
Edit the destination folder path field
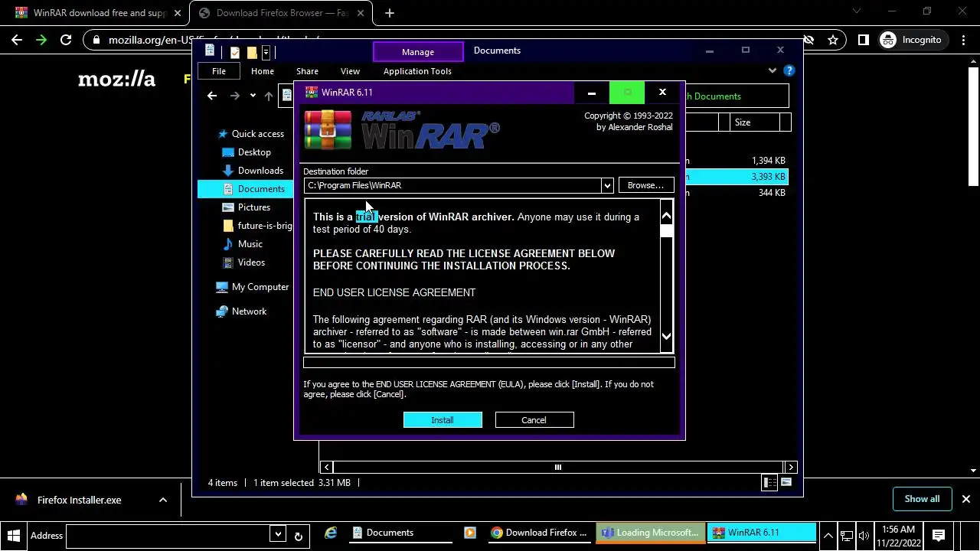coord(452,185)
